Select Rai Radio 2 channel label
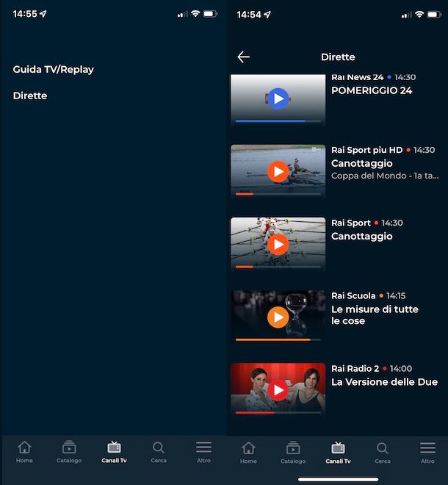This screenshot has width=448, height=485. 355,369
